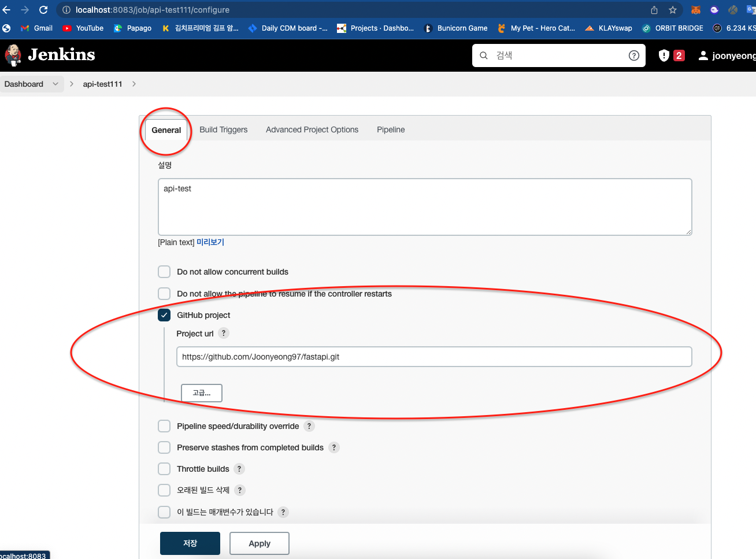Expand the arrow after api-test111

pos(134,84)
